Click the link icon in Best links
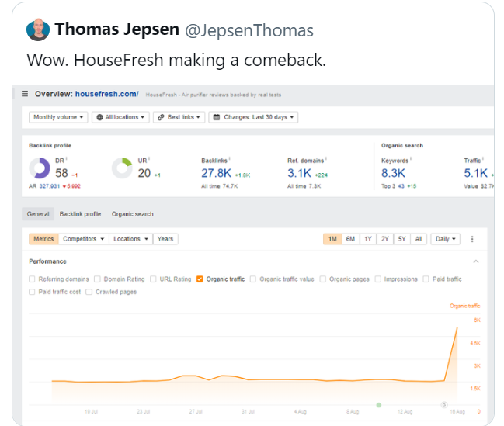Image resolution: width=504 pixels, height=426 pixels. (x=159, y=117)
